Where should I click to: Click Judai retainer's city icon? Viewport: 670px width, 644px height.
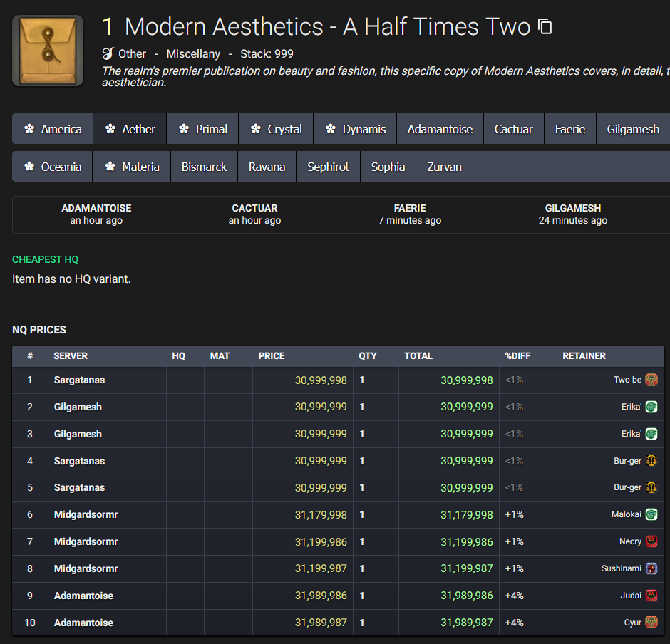(x=651, y=596)
